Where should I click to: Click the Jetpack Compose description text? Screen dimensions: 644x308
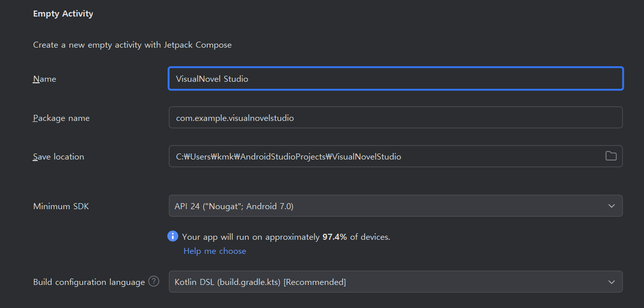(132, 45)
